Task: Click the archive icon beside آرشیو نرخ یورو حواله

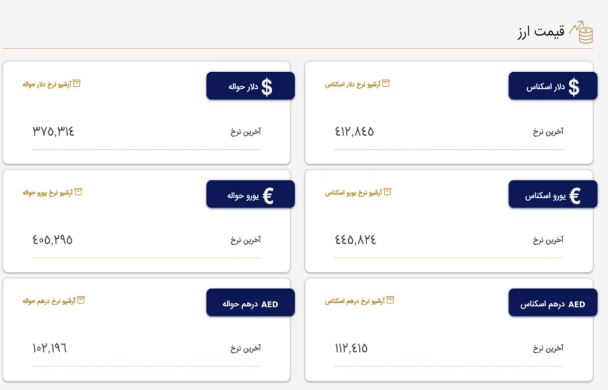Action: tap(78, 192)
